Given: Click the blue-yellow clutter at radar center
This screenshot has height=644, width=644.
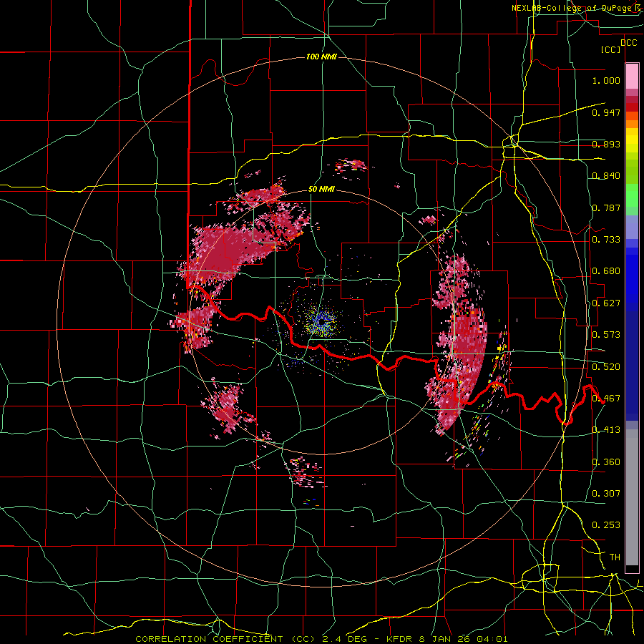Looking at the screenshot, I should click(x=321, y=321).
